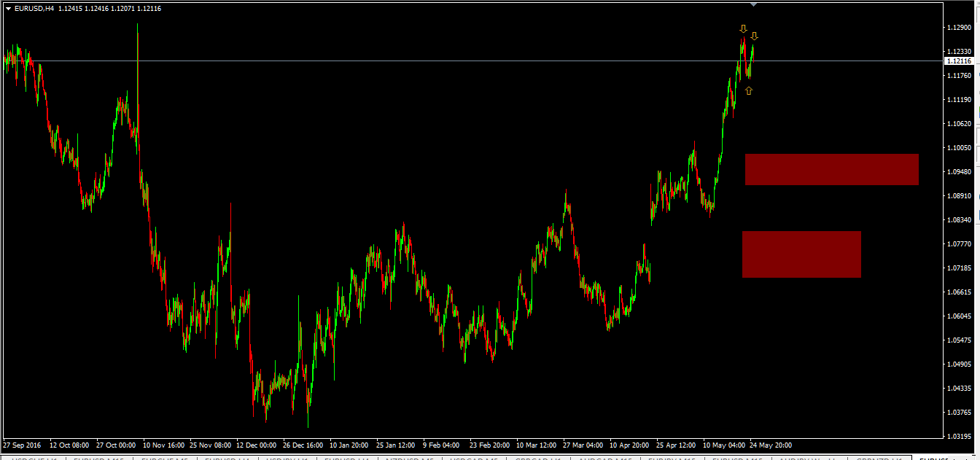Click the 1.10050 price scale label

click(x=958, y=148)
